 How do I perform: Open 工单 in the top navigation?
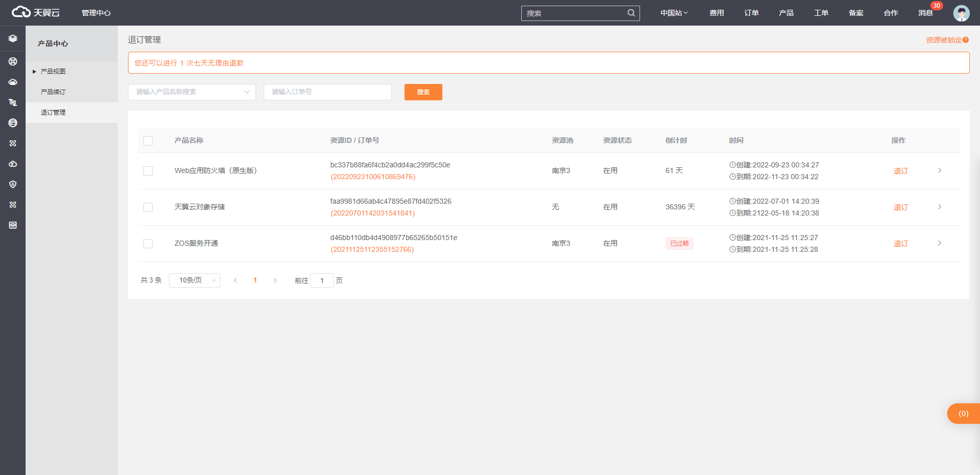[821, 13]
